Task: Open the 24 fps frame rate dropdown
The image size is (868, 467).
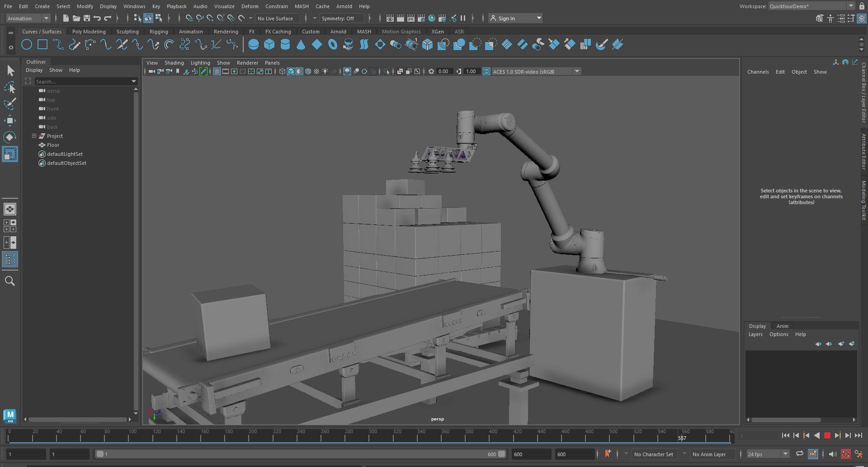Action: [768, 454]
